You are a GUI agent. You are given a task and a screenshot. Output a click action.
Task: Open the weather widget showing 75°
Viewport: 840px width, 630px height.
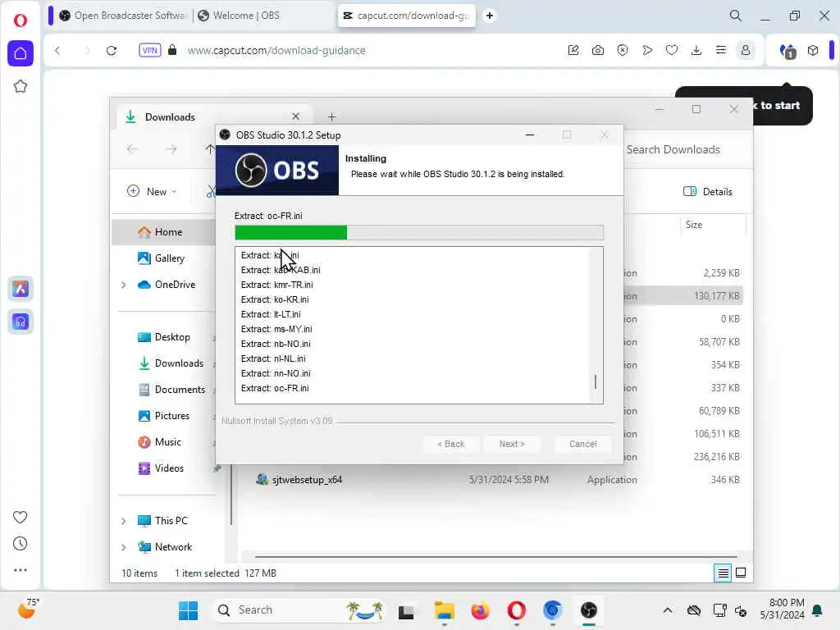click(x=28, y=609)
